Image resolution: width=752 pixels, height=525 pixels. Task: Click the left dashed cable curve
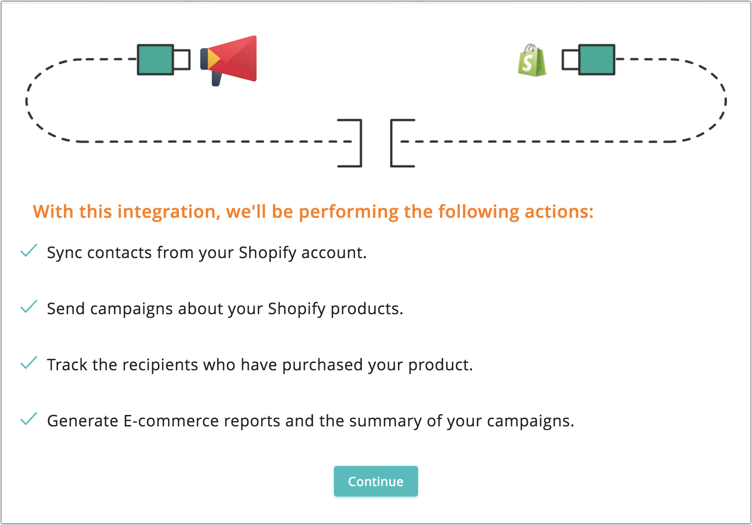click(30, 100)
